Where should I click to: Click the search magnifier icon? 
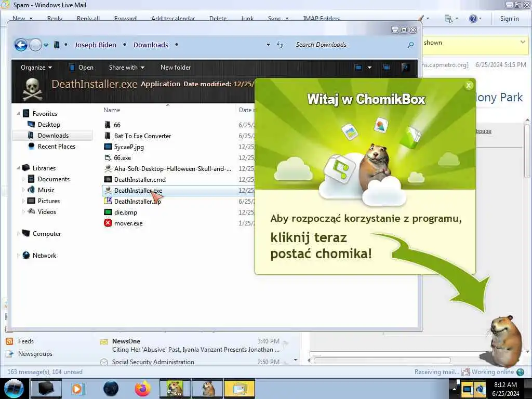click(410, 45)
